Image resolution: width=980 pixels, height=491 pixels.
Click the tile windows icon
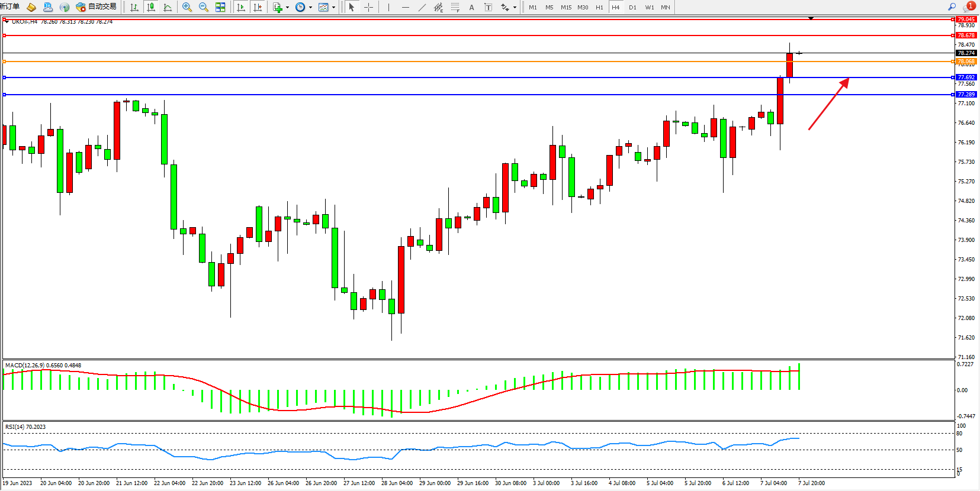point(220,7)
